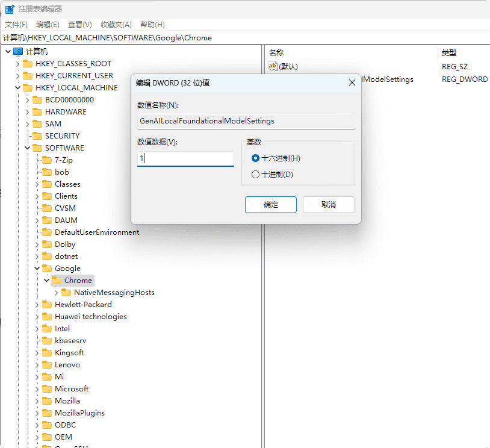Confirm with the 确定 button
The width and height of the screenshot is (490, 448).
tap(271, 205)
